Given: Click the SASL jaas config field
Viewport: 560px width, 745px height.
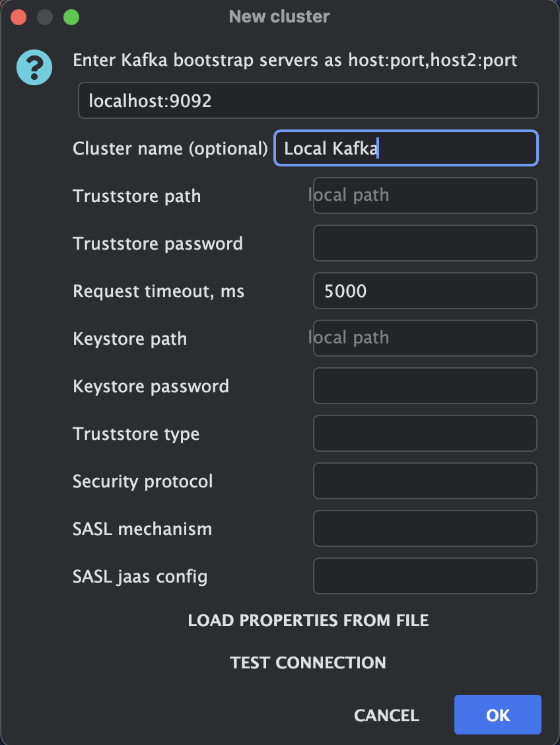Looking at the screenshot, I should [425, 576].
